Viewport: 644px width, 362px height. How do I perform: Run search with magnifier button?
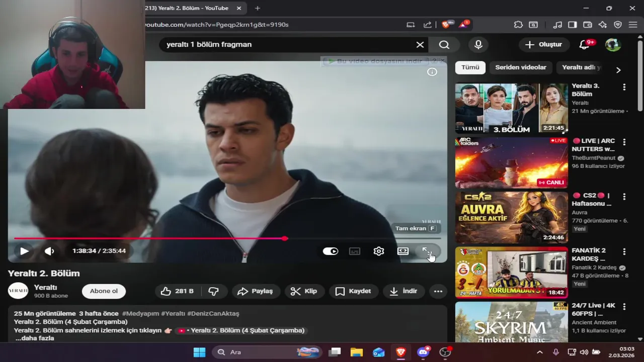click(444, 45)
